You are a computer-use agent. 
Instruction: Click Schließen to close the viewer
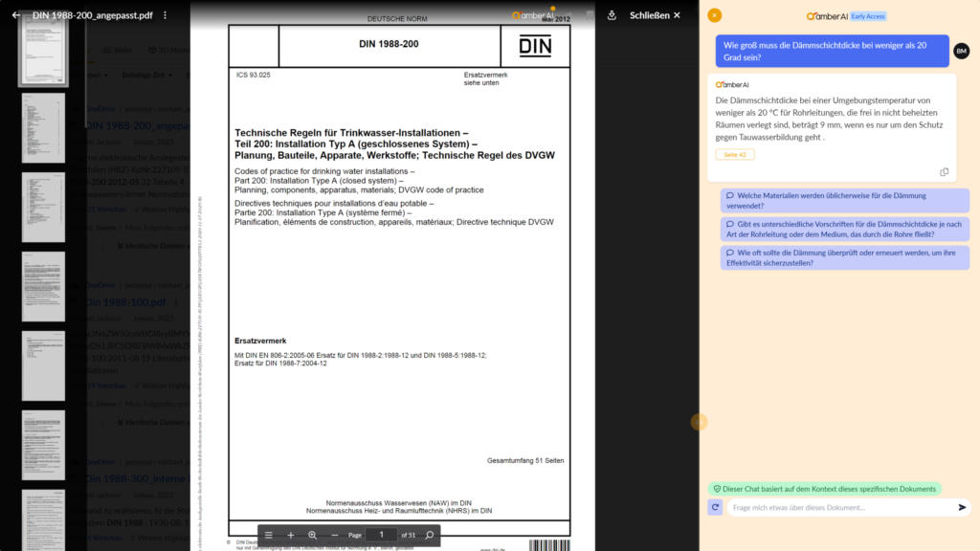click(655, 15)
